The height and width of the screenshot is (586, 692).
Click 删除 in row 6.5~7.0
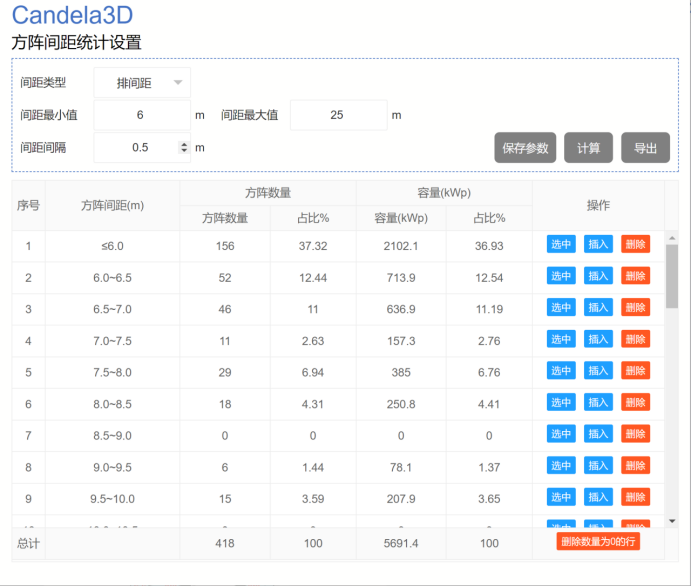click(x=635, y=307)
